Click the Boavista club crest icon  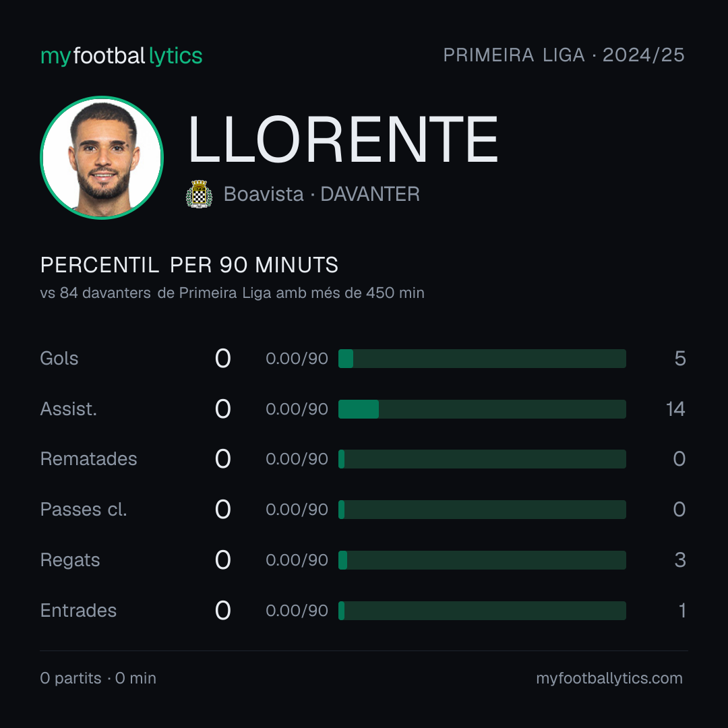[x=199, y=194]
